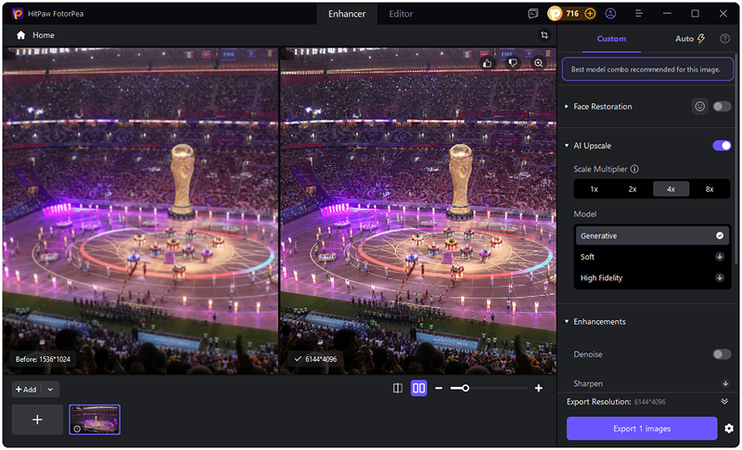Open the hamburger menu icon
The width and height of the screenshot is (742, 450).
638,14
